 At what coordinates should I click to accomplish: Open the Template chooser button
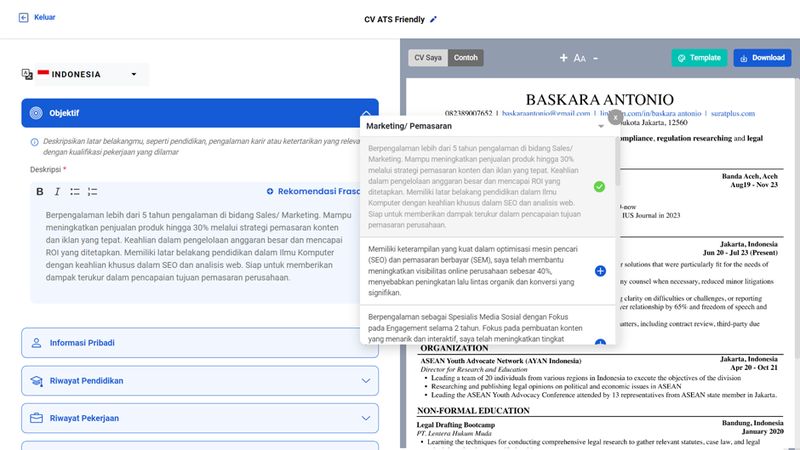click(698, 58)
